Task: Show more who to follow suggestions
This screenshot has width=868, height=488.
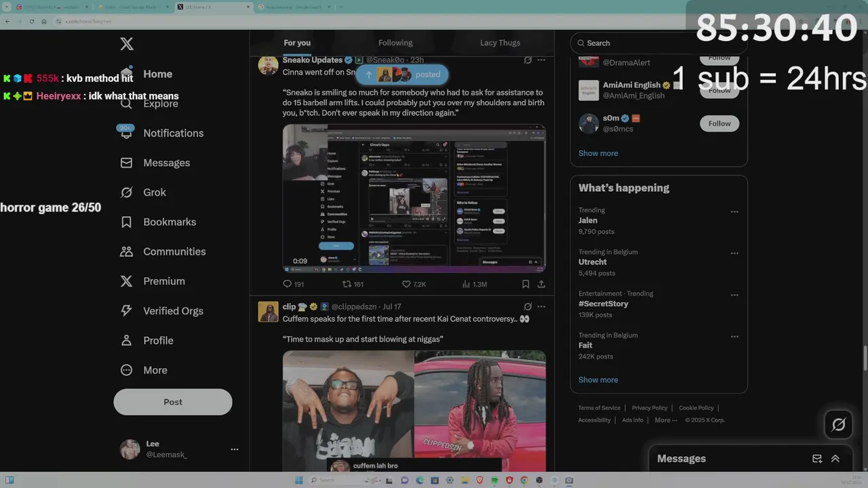Action: pyautogui.click(x=598, y=153)
